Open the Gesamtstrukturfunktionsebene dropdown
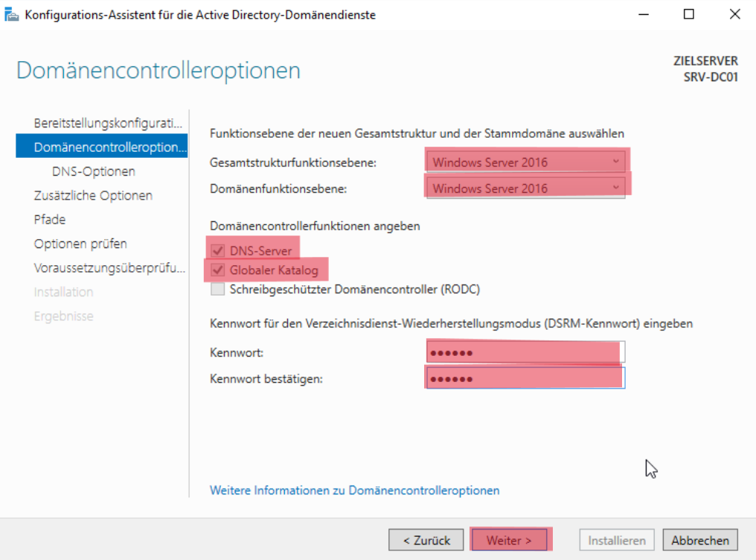 [525, 162]
